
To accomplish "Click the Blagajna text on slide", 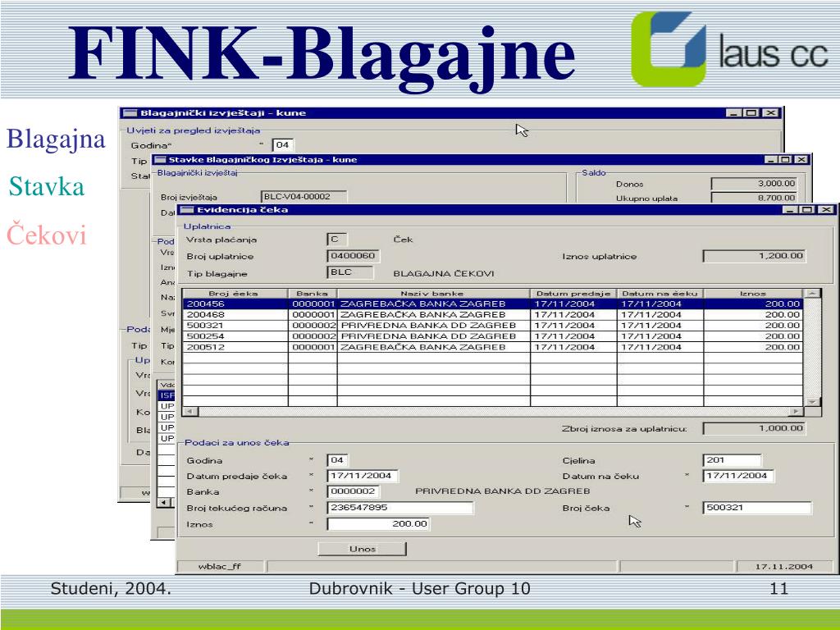I will (x=56, y=139).
